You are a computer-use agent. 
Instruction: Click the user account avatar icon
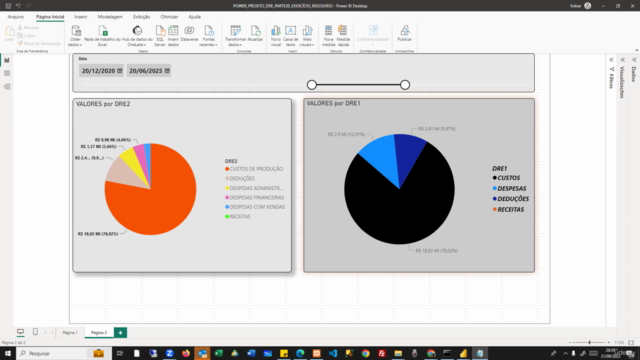click(587, 6)
